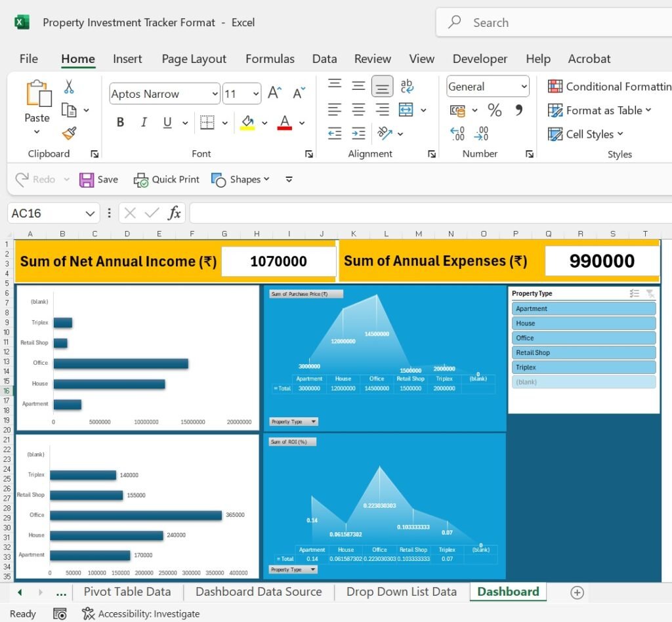The image size is (672, 622).
Task: Switch to Pivot Table Data sheet
Action: click(x=127, y=592)
